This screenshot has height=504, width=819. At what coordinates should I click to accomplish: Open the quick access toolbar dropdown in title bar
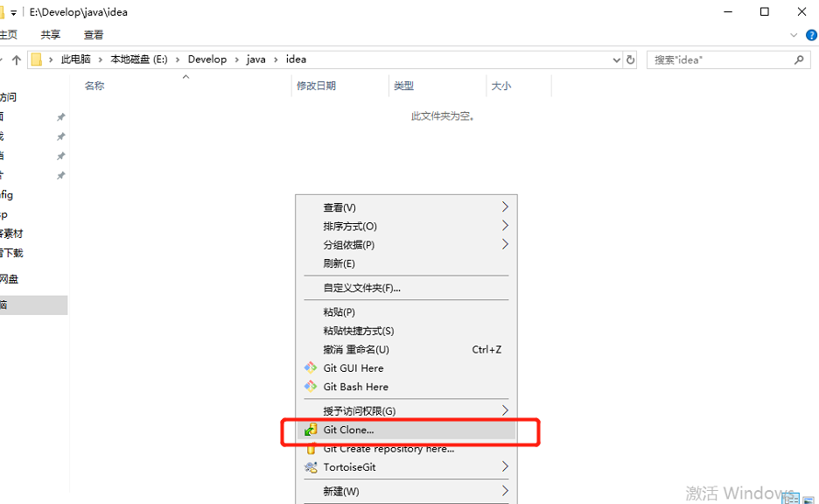(14, 12)
